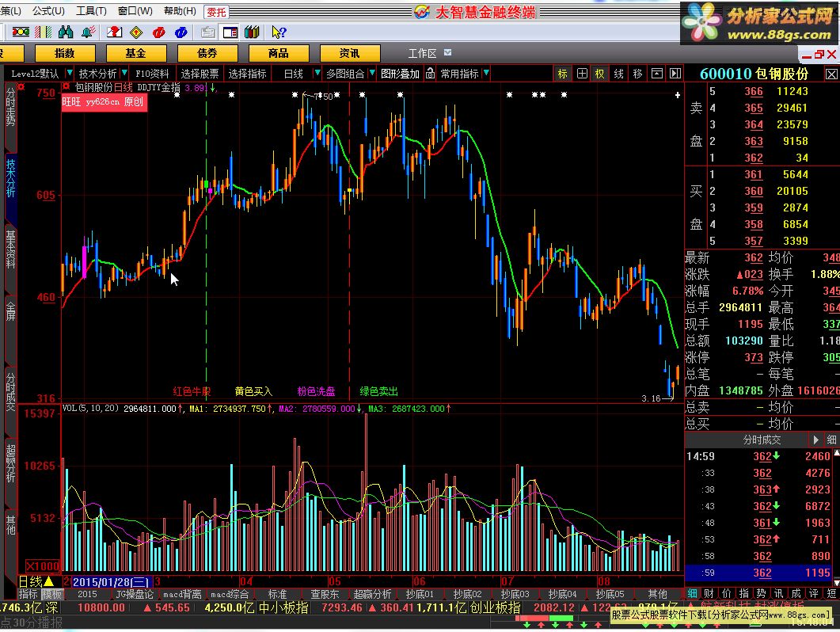Screen dimensions: 840x632
Task: Switch to the 基金 tab
Action: click(x=136, y=53)
